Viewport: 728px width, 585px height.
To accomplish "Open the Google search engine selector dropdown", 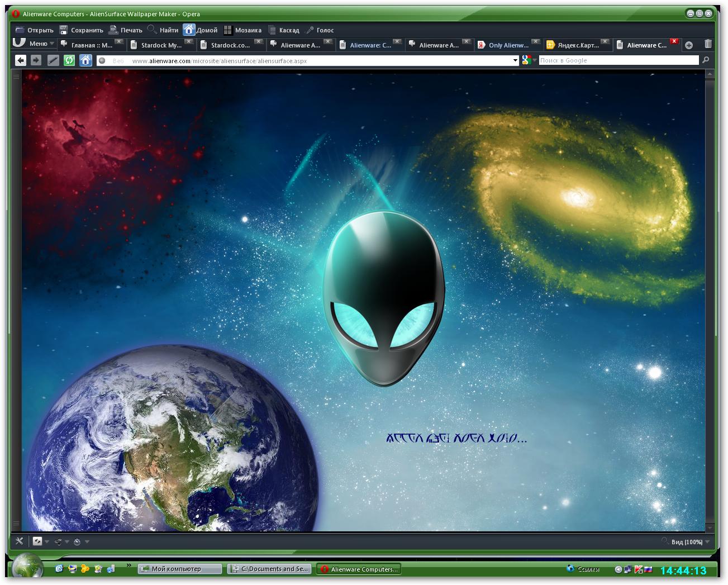I will coord(529,60).
